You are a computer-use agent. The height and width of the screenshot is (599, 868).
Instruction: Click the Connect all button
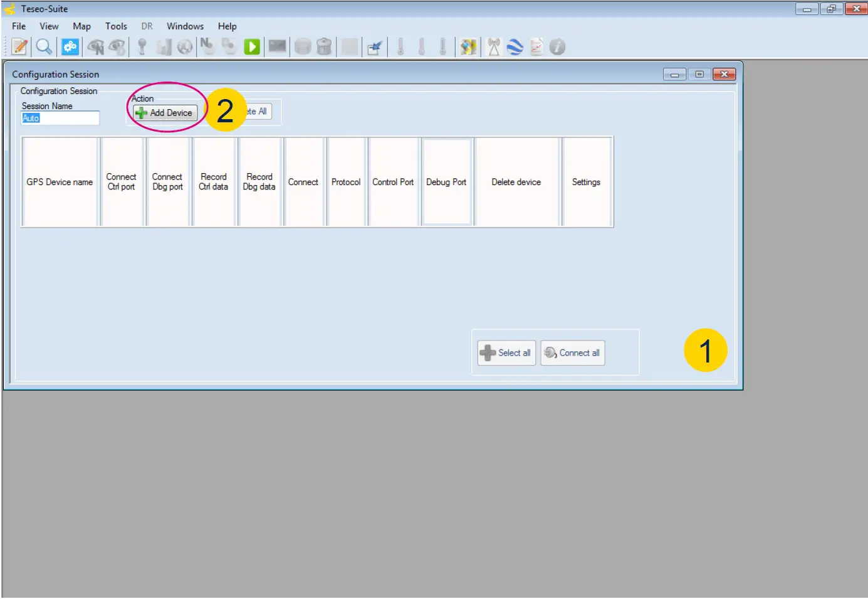click(x=573, y=353)
